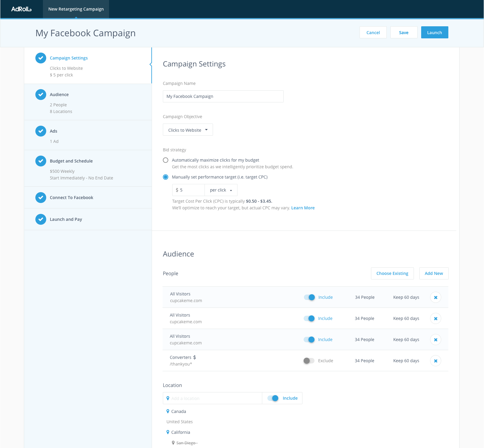The image size is (484, 448).
Task: Select manually set performance target option
Action: [x=166, y=177]
